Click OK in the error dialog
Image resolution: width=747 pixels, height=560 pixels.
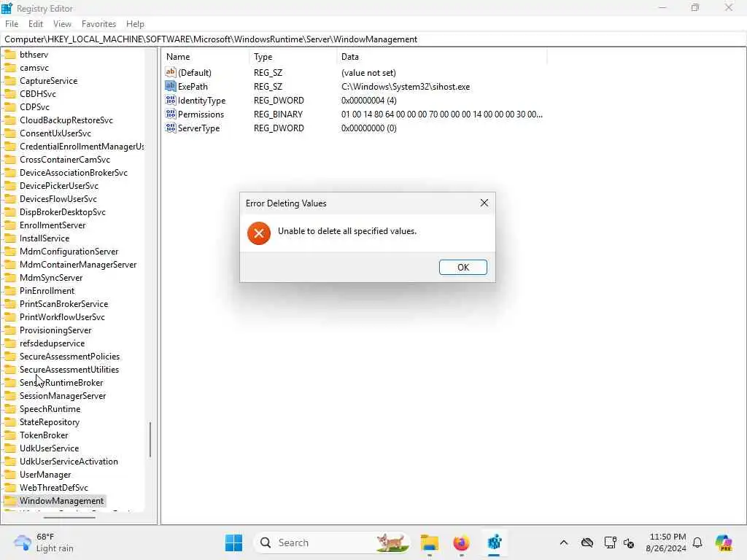(462, 267)
